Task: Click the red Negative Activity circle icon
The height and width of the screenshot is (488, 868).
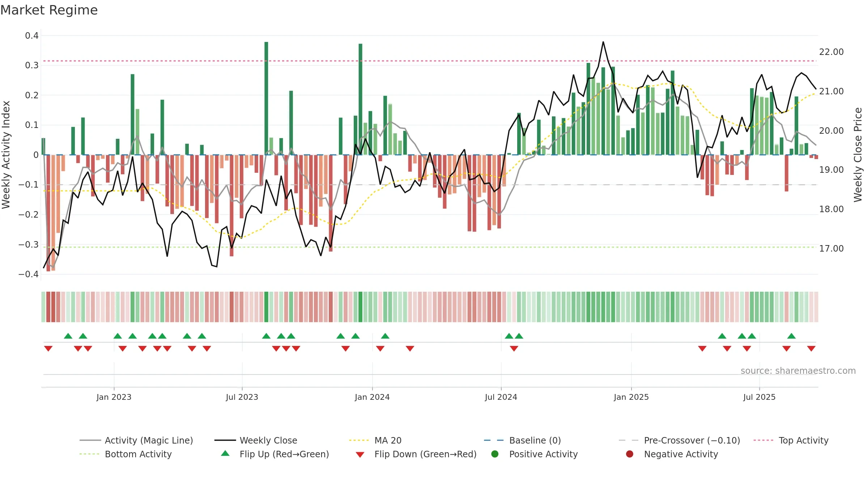Action: 630,454
